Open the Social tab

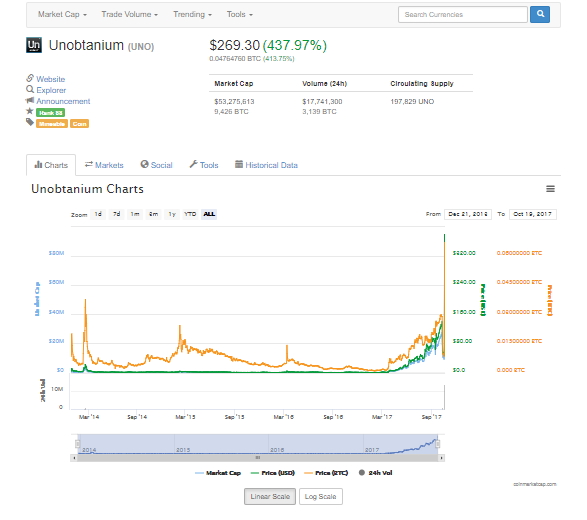point(156,165)
